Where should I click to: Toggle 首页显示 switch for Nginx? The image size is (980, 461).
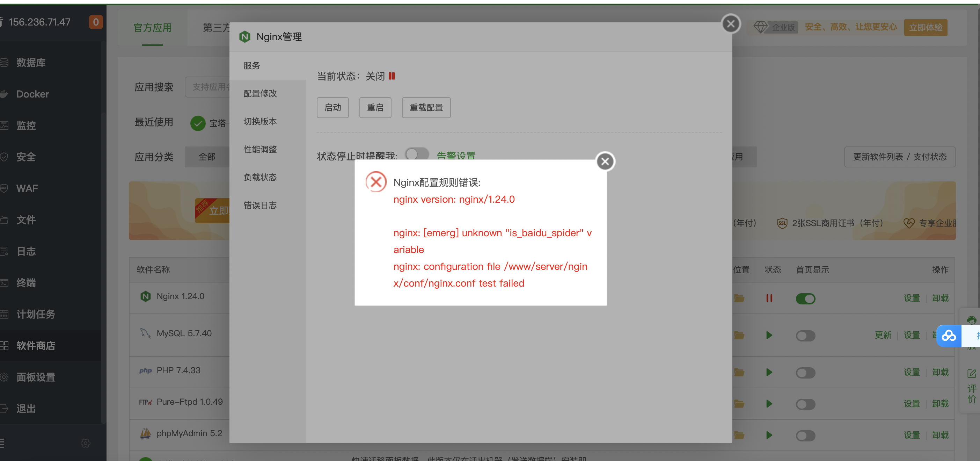805,299
